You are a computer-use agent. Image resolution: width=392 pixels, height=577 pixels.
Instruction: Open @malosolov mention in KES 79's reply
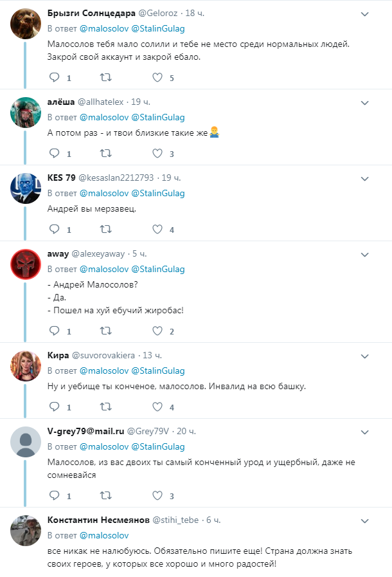click(x=103, y=193)
